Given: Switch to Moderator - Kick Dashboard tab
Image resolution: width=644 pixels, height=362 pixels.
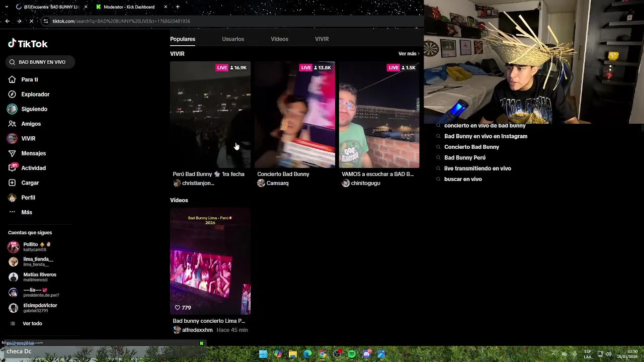Looking at the screenshot, I should point(129,7).
